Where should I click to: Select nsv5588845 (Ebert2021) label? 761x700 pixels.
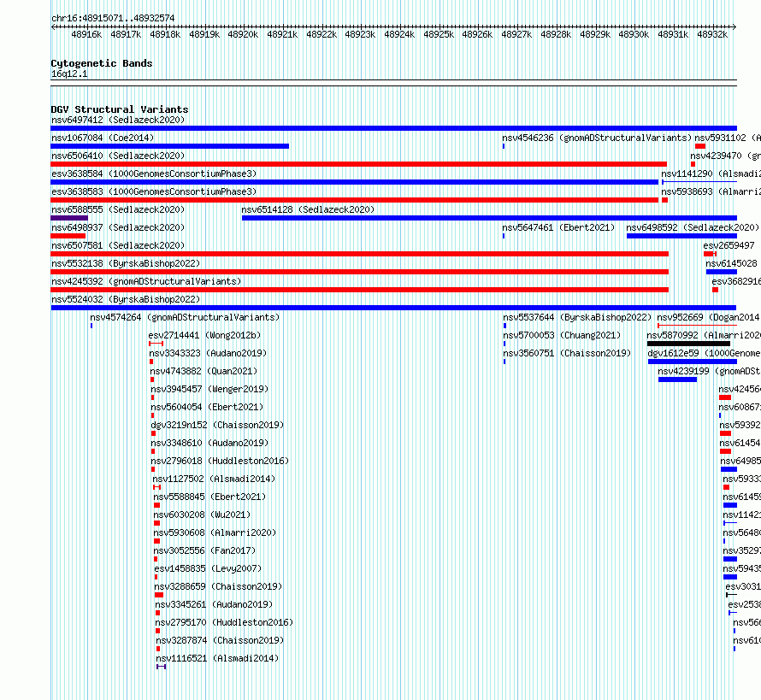pyautogui.click(x=209, y=497)
